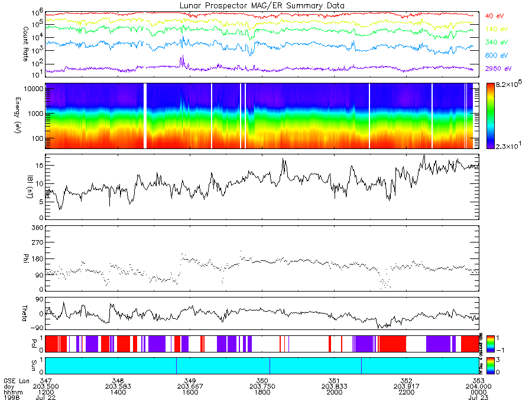Click the purple Sun-panel marker just after 1800
Viewport: 532px width, 414px height.
270,366
